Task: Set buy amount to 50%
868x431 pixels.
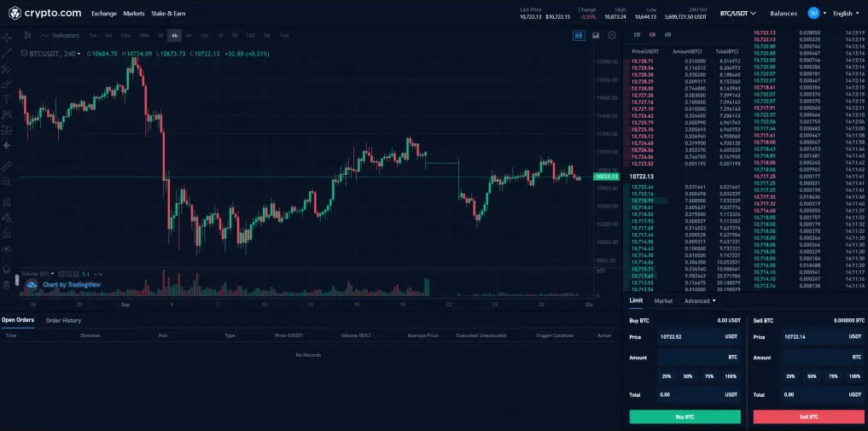Action: (x=687, y=376)
